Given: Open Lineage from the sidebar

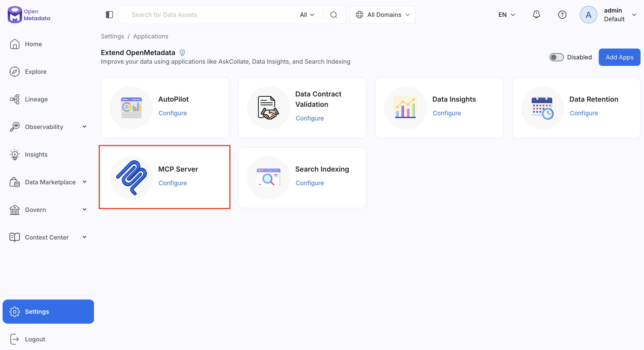Looking at the screenshot, I should (x=48, y=99).
